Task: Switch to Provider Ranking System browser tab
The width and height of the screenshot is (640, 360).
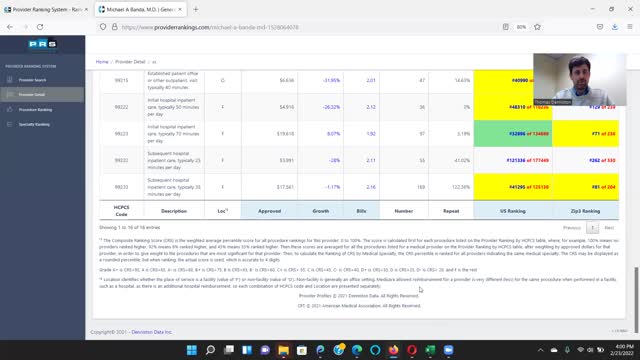Action: click(47, 9)
